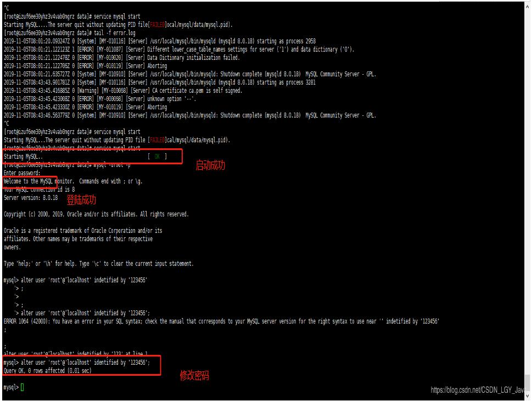Click the green OK status in brackets

pyautogui.click(x=157, y=157)
